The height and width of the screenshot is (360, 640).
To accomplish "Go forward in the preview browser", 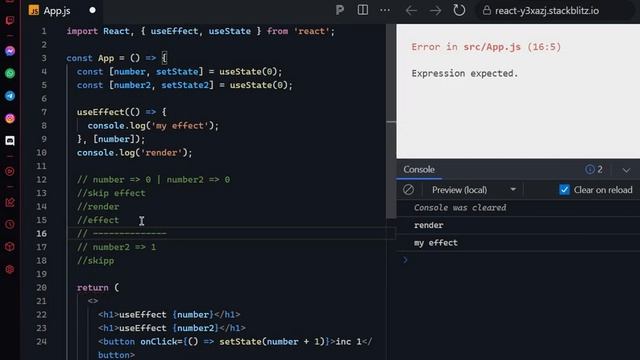I will click(x=435, y=11).
